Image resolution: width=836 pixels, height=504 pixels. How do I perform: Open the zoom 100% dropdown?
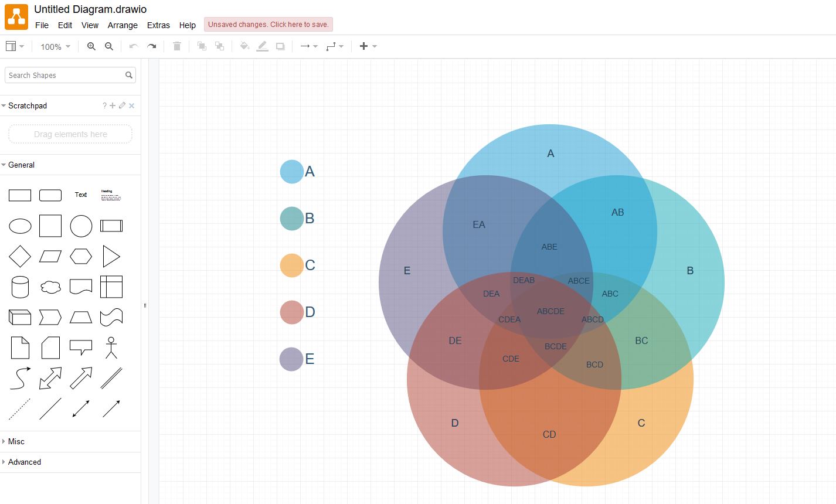pos(55,46)
